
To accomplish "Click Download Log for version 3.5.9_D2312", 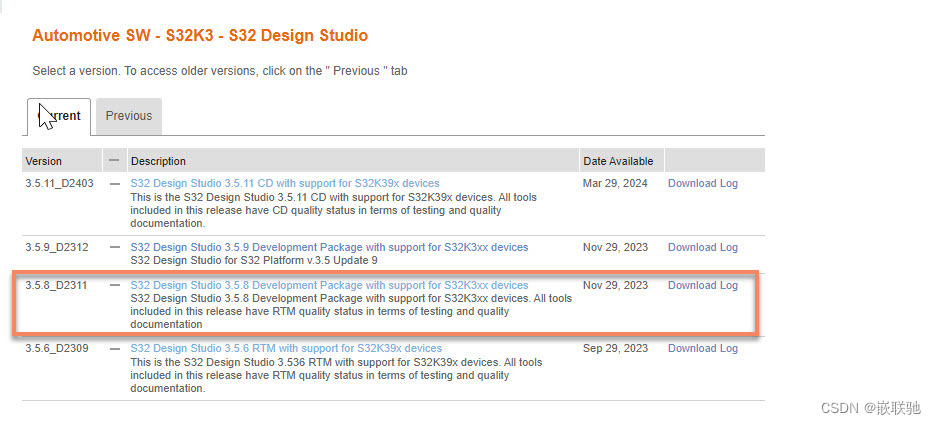I will [x=703, y=247].
